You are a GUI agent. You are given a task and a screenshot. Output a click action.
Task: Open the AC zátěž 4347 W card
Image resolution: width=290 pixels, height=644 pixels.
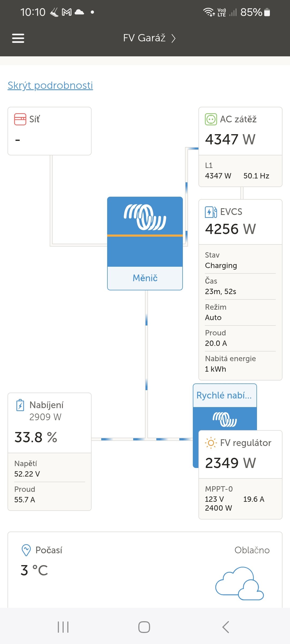pyautogui.click(x=230, y=139)
